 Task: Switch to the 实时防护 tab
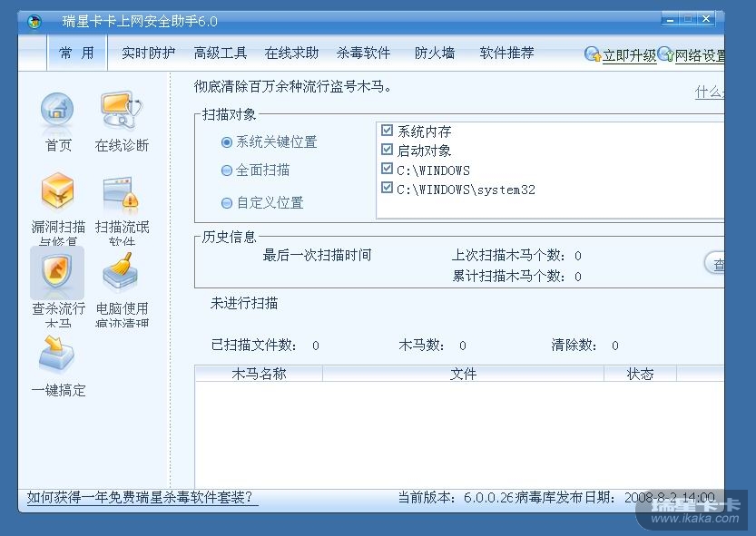(148, 53)
